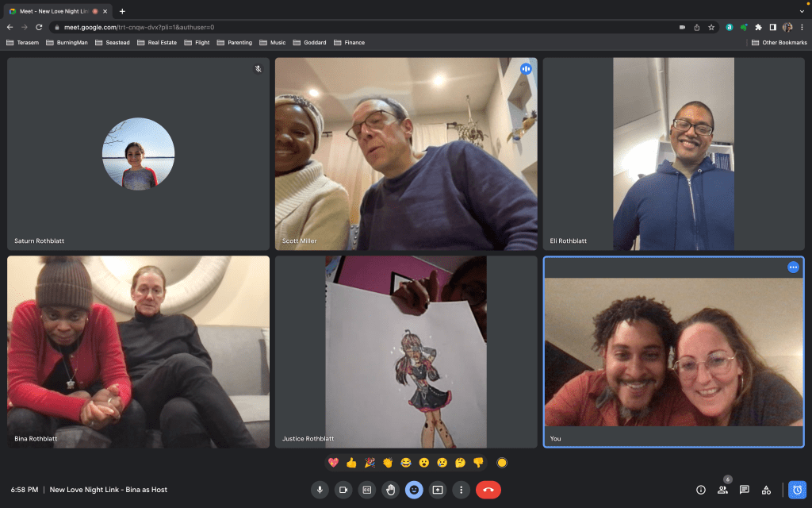This screenshot has width=812, height=508.
Task: Click the red Leave call button
Action: tap(488, 490)
